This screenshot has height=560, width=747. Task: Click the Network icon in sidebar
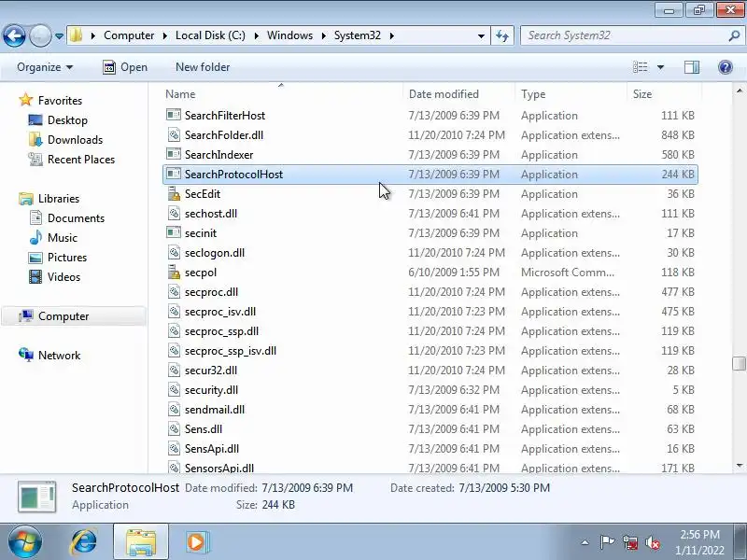click(26, 355)
